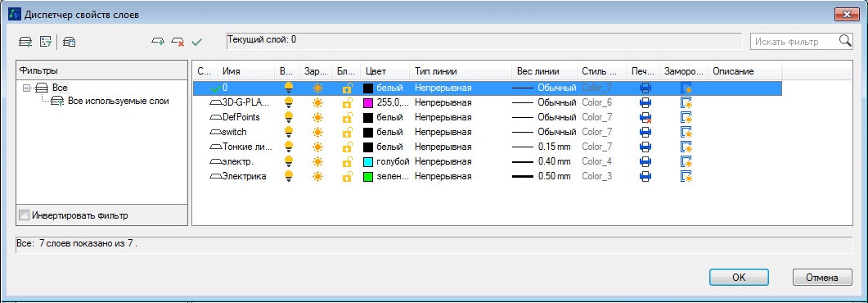This screenshot has height=303, width=868.
Task: Close the Диспетчер свойств слоев dialog
Action: pyautogui.click(x=846, y=15)
